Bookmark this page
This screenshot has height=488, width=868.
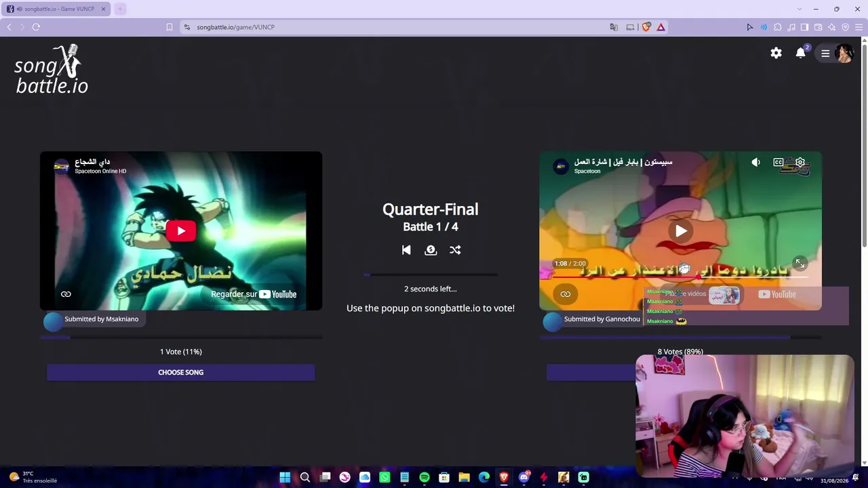(x=170, y=27)
